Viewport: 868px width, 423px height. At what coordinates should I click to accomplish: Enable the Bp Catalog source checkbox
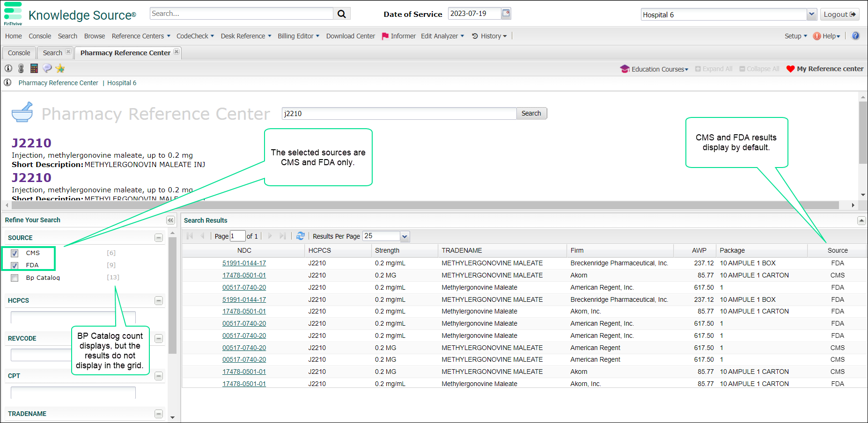click(x=15, y=278)
